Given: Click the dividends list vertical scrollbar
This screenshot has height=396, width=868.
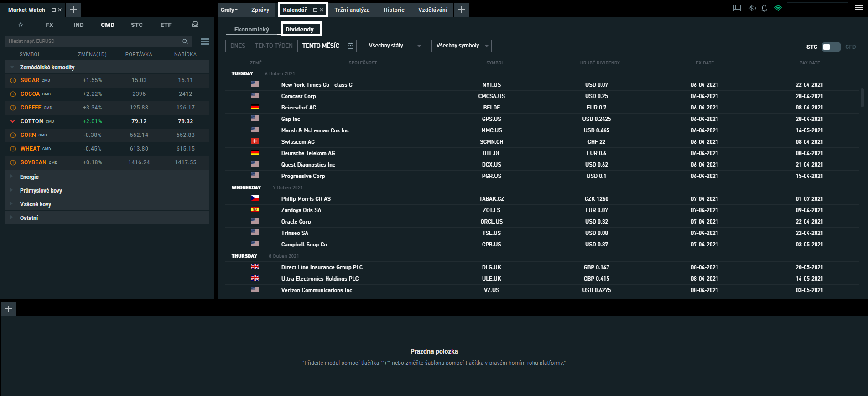Looking at the screenshot, I should (x=862, y=98).
